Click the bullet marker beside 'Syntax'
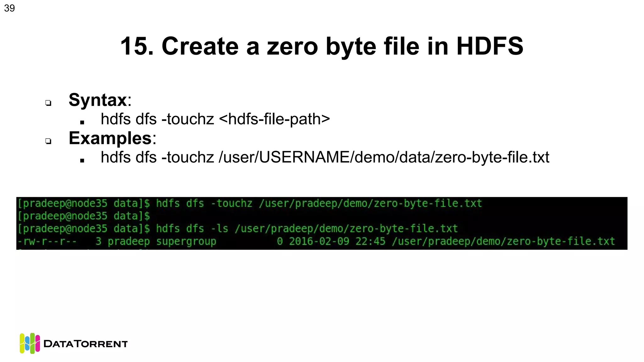 pyautogui.click(x=48, y=103)
